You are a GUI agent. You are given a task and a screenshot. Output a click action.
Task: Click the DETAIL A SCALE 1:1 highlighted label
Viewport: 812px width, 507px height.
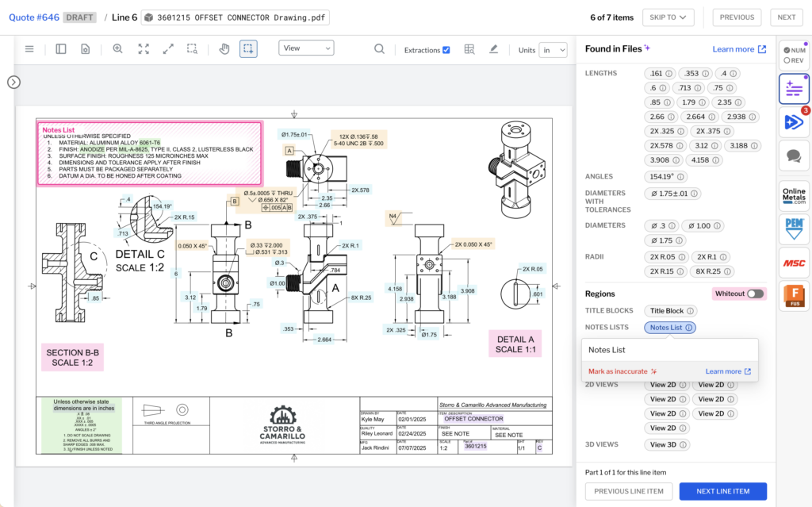pyautogui.click(x=515, y=344)
